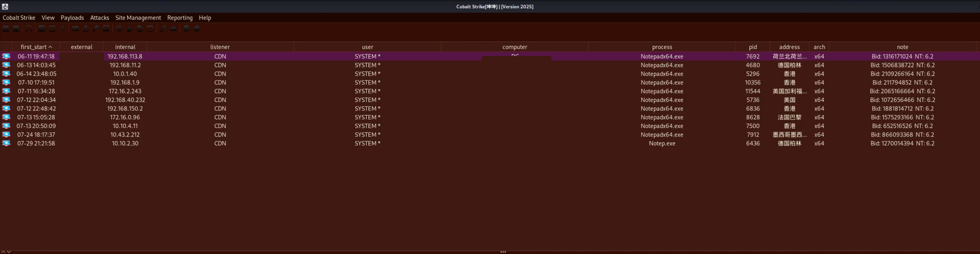Sort by the arch column header

click(819, 47)
